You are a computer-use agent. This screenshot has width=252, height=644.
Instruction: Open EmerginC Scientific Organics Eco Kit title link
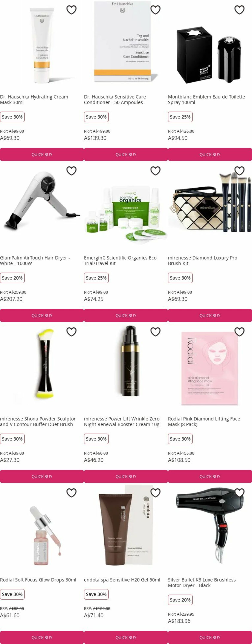pyautogui.click(x=120, y=261)
